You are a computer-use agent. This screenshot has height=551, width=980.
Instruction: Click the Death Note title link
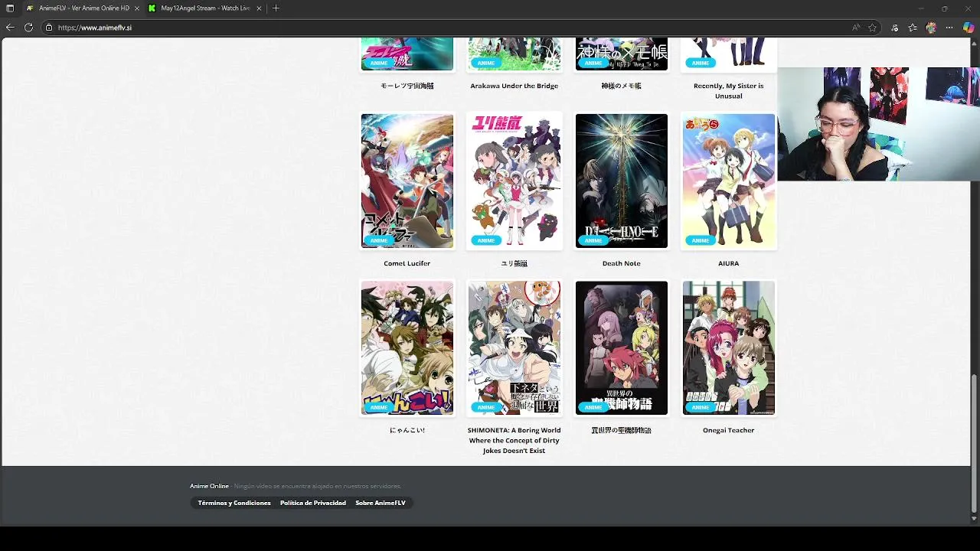[622, 263]
